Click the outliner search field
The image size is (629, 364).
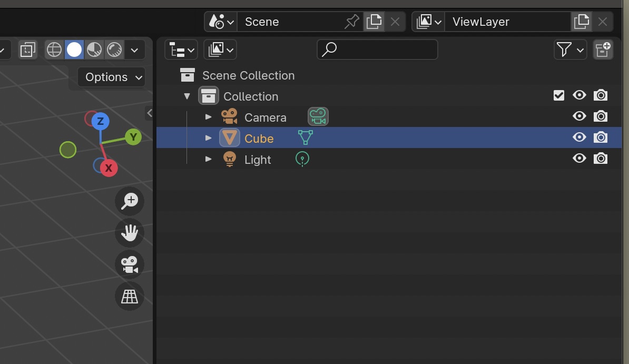point(378,50)
